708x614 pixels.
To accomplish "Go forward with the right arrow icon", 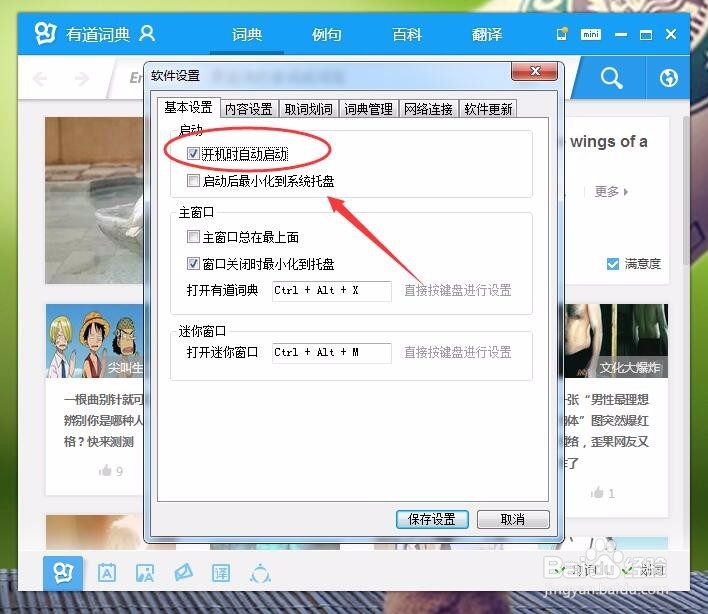I will pos(82,79).
